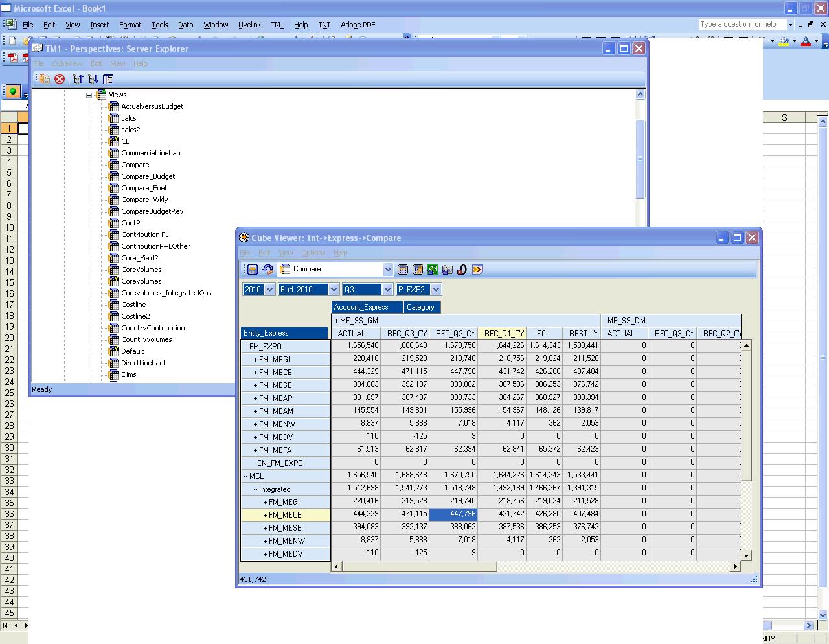Viewport: 829px width, 644px height.
Task: Click the green circle button in Excel toolbar
Action: click(x=12, y=91)
